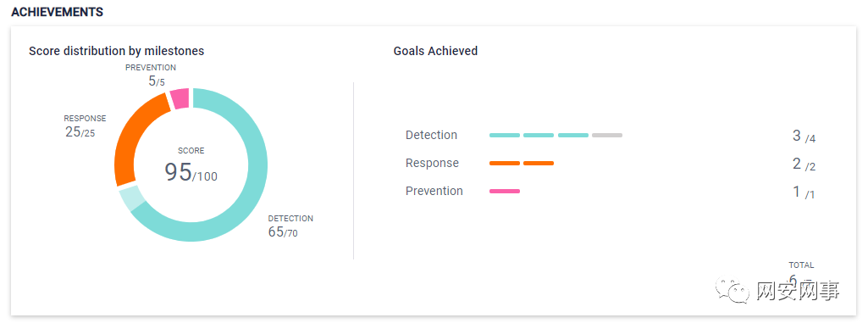This screenshot has height=329, width=868.
Task: Click the gray unachieved Detection goal bar
Action: click(x=606, y=135)
